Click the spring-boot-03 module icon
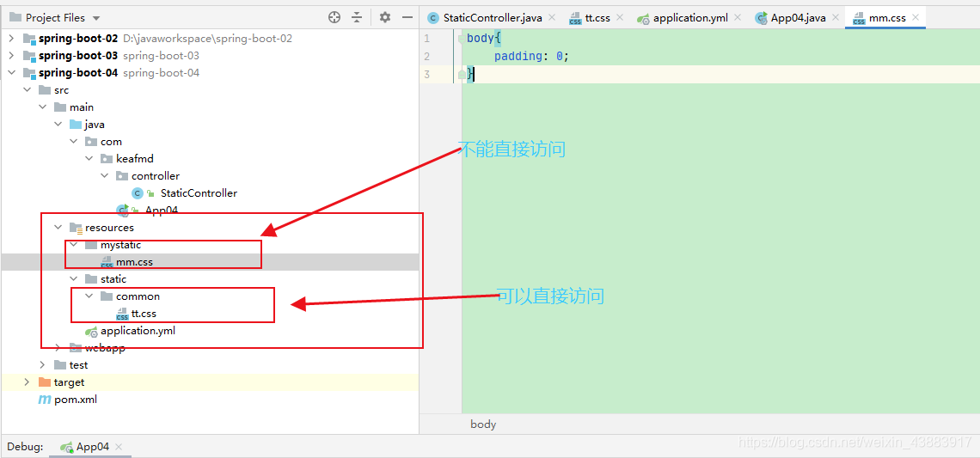The image size is (980, 458). coord(29,56)
